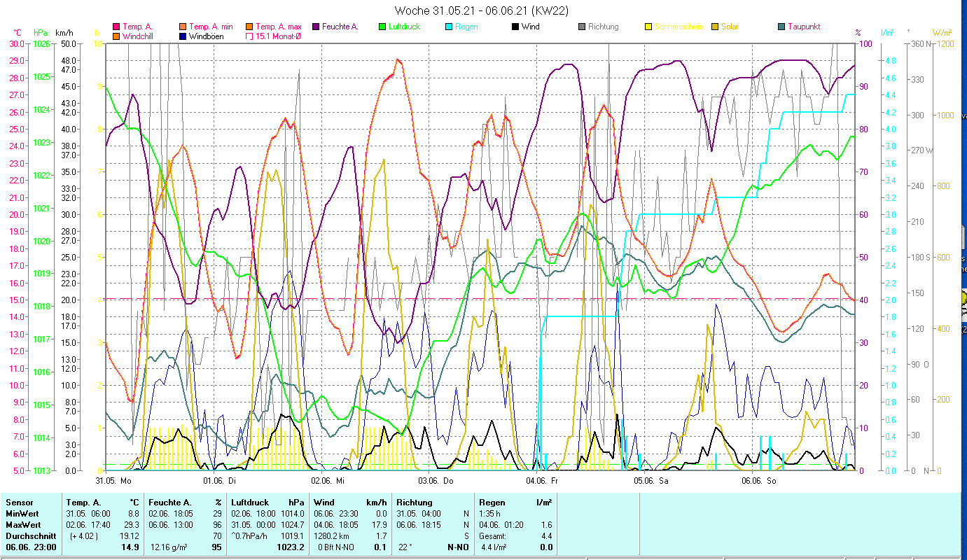Click the bold '06.06. 23:00' timestamp label
The image size is (967, 560).
point(31,547)
